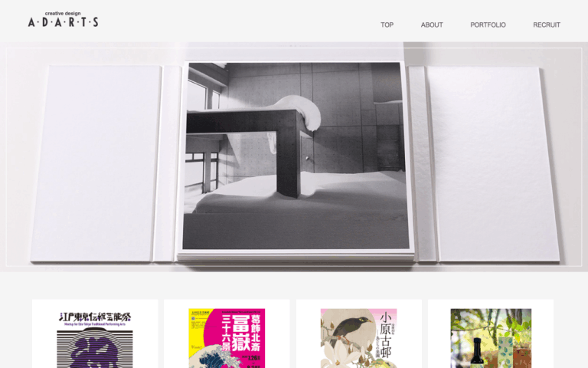Navigate to PORTFOLIO

(488, 25)
